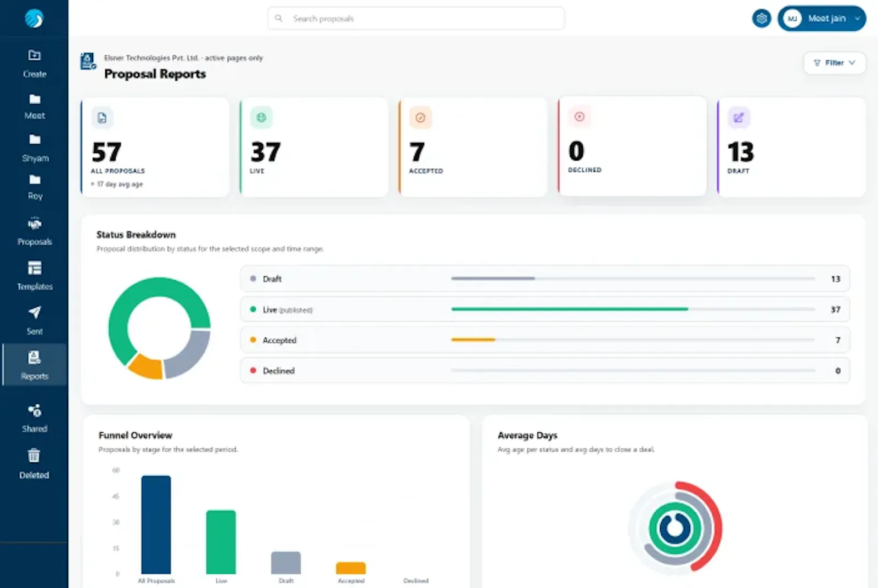Click the app logo in sidebar

pyautogui.click(x=34, y=19)
